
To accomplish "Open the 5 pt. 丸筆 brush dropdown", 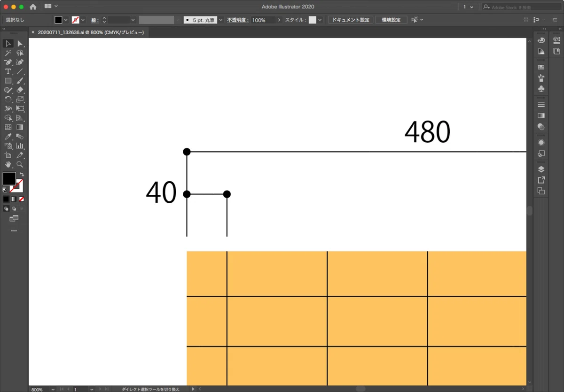I will [x=221, y=20].
